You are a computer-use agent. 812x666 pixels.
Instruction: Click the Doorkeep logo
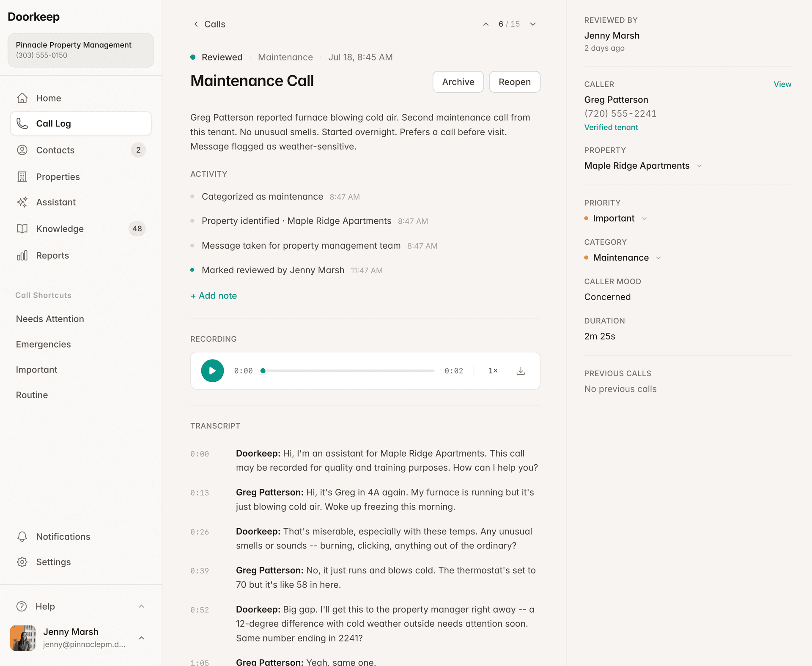coord(33,17)
